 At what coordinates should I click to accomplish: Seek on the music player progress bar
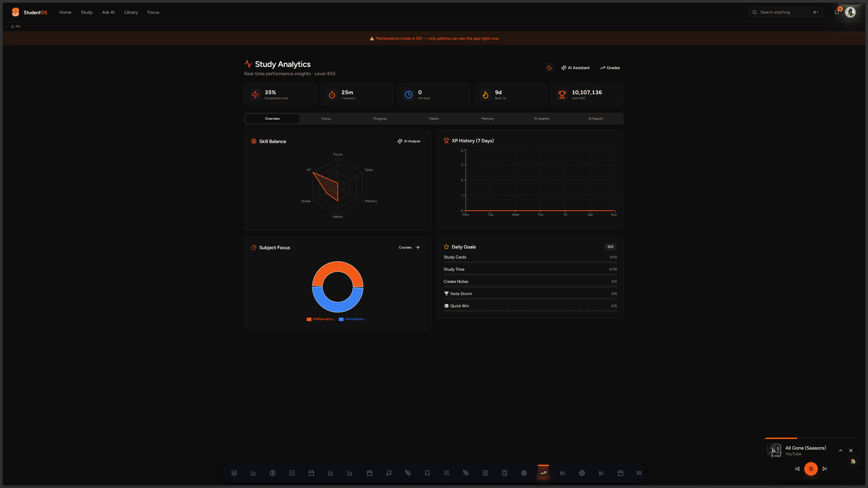pyautogui.click(x=811, y=438)
